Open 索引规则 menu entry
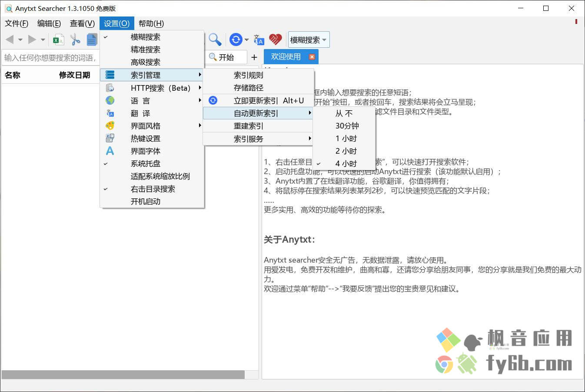585x392 pixels. (258, 75)
